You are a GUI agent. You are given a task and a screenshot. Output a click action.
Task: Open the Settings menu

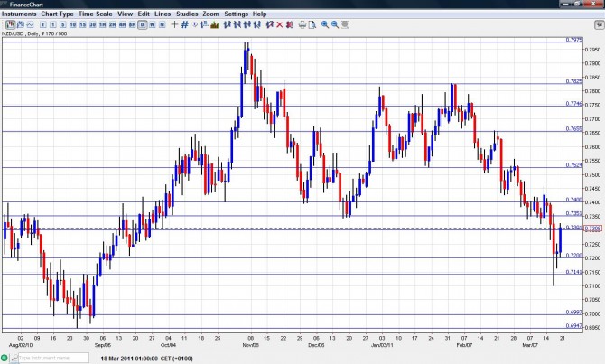pos(237,14)
